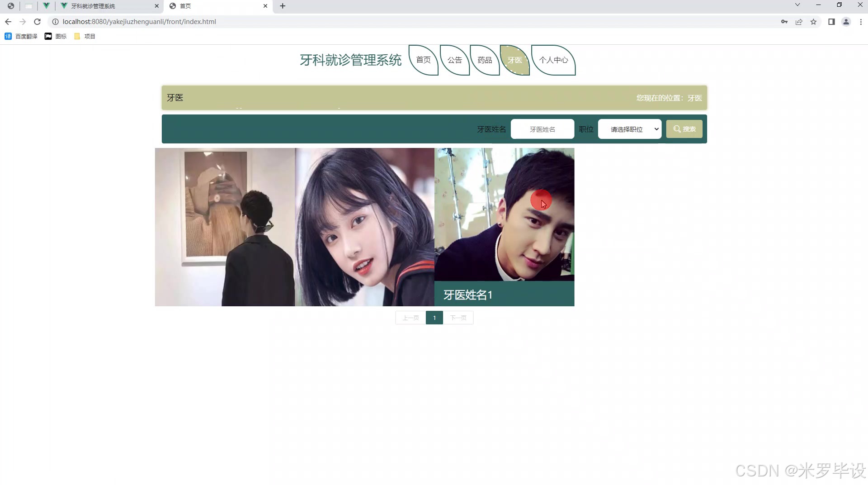Expand the tab search chevron
The image size is (868, 485).
pyautogui.click(x=797, y=5)
